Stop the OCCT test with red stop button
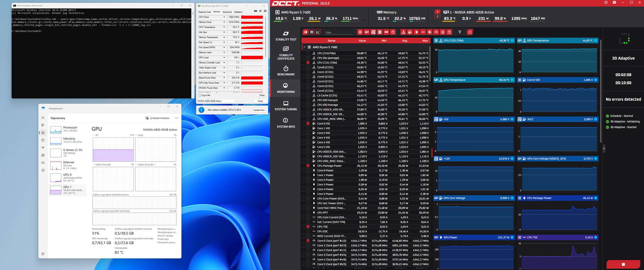Screen dimensions: 644x270 pyautogui.click(x=623, y=264)
